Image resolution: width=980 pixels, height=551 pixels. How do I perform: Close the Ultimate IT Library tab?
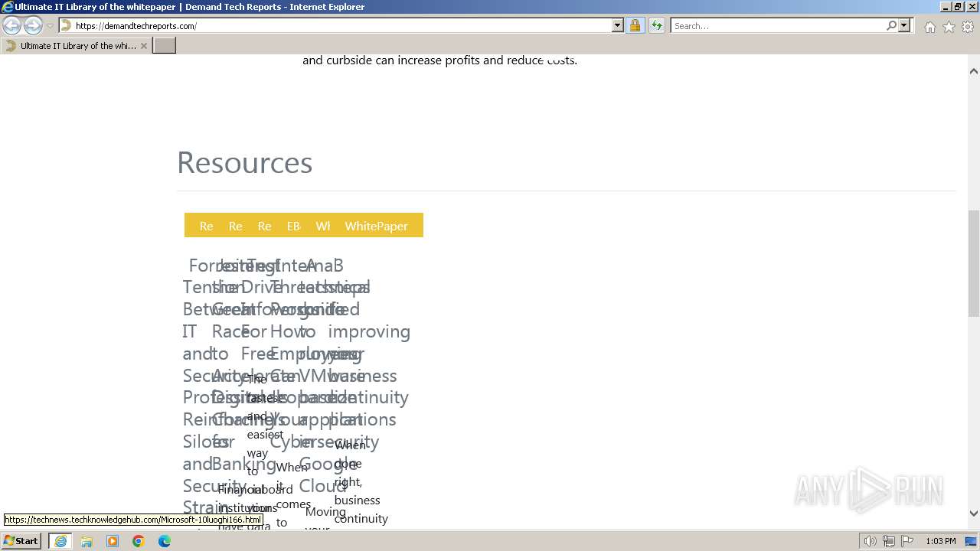pyautogui.click(x=144, y=46)
